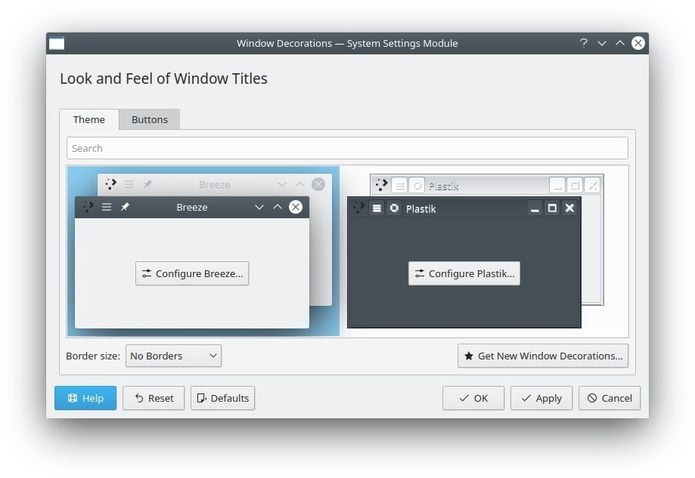This screenshot has height=478, width=695.
Task: Click maximize icon on inactive Plastik preview
Action: (575, 186)
